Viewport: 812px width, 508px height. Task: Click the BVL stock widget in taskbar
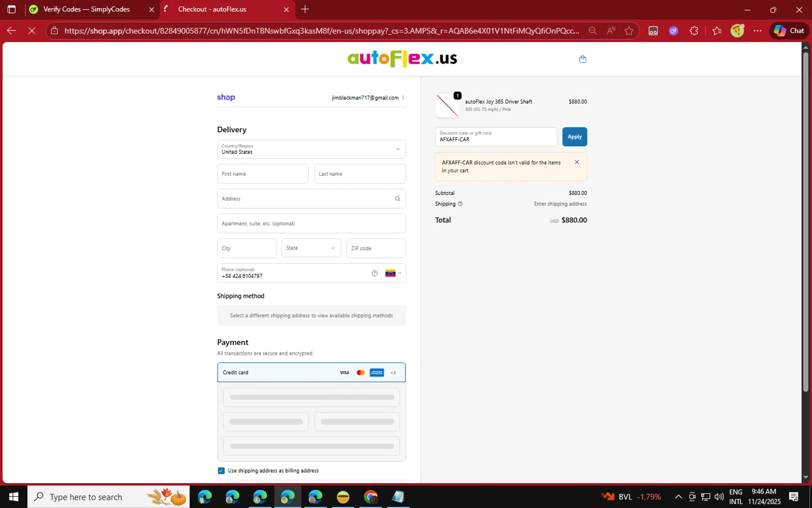[631, 497]
